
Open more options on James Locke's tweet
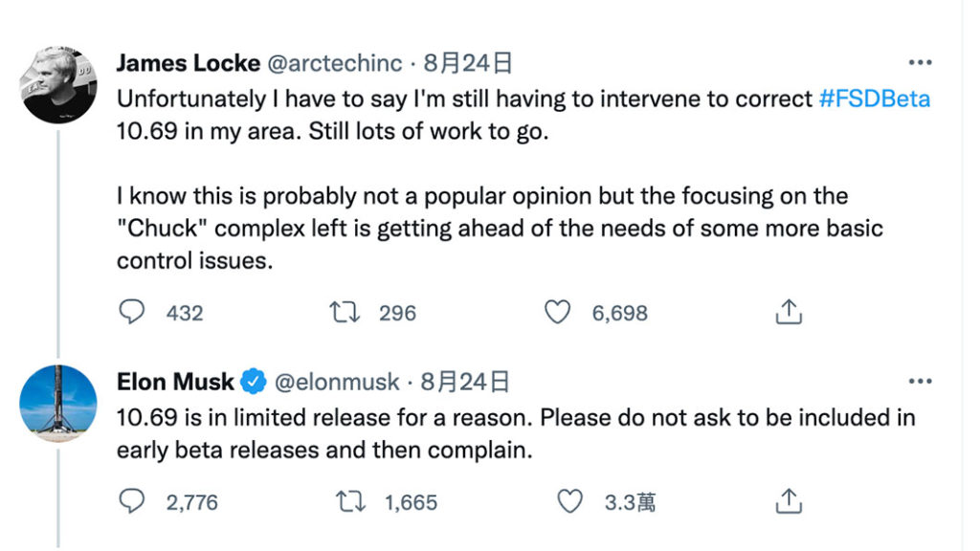(x=920, y=62)
